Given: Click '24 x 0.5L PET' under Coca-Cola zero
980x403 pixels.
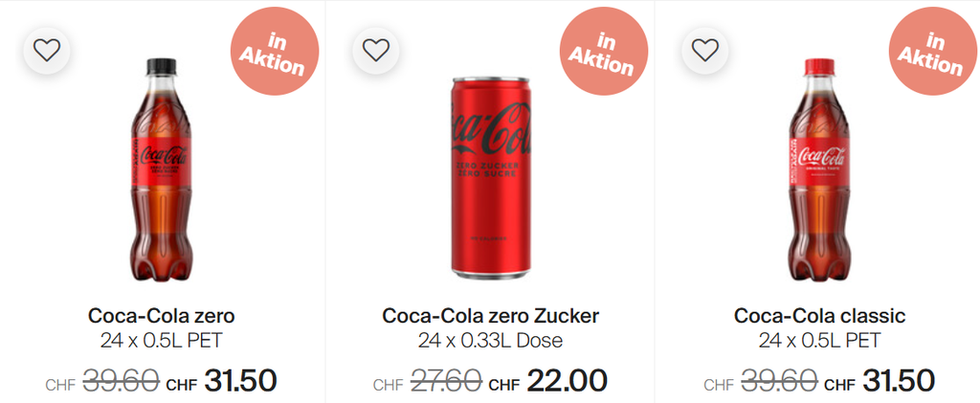Looking at the screenshot, I should point(162,340).
